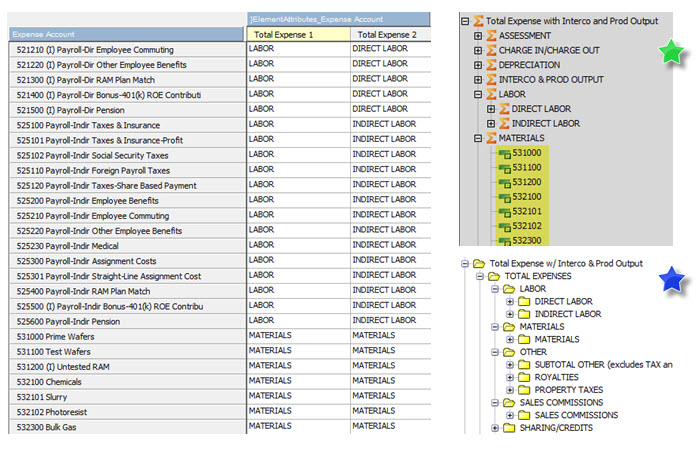Click the folder icon next to SUBTOTAL OTHER

coord(524,365)
